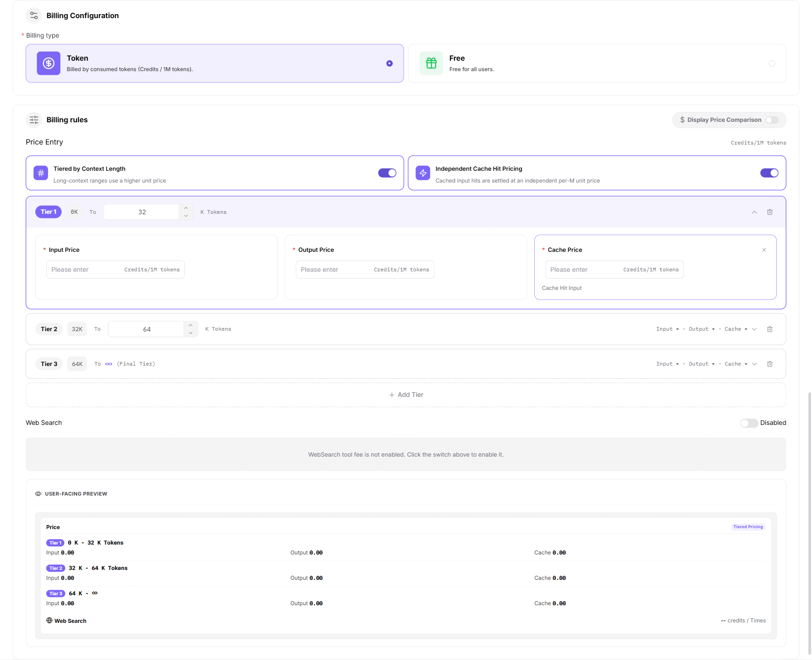Click the Tier3 badge in the preview
This screenshot has width=812, height=660.
56,593
